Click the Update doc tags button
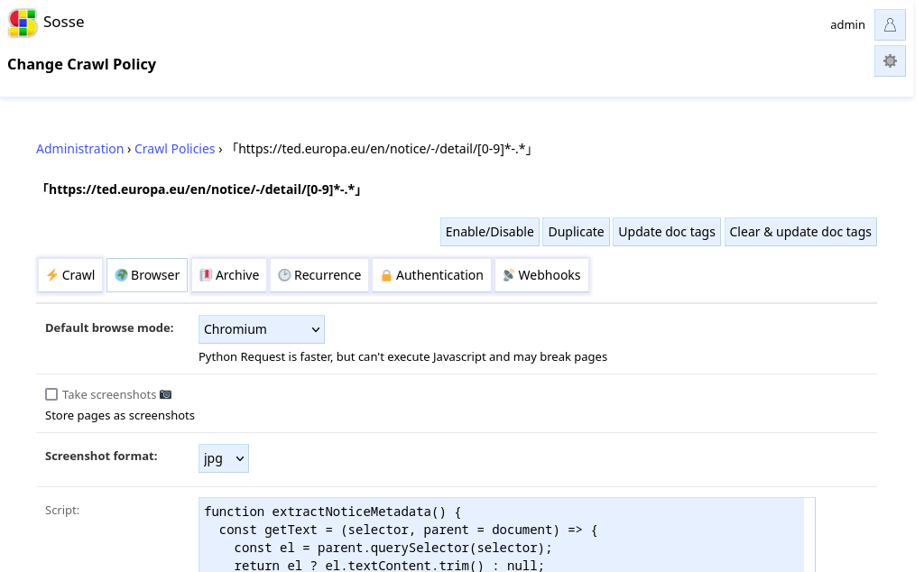Image resolution: width=924 pixels, height=572 pixels. point(667,232)
